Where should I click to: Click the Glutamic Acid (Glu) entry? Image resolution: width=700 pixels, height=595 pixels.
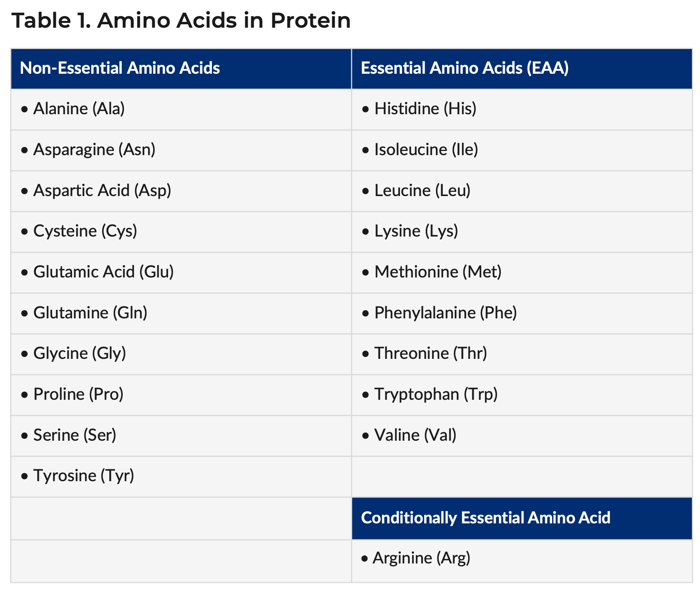tap(103, 272)
